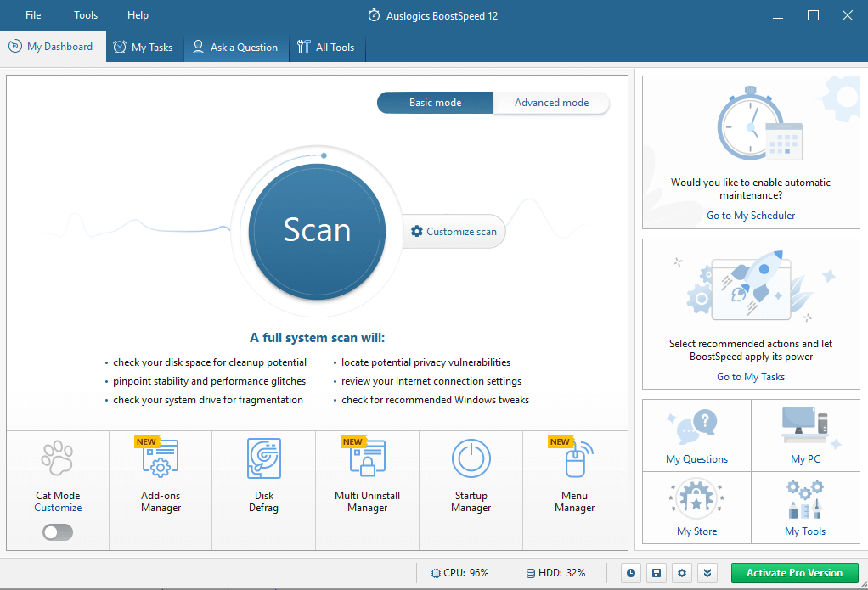
Task: Start a full system Scan
Action: click(x=316, y=231)
